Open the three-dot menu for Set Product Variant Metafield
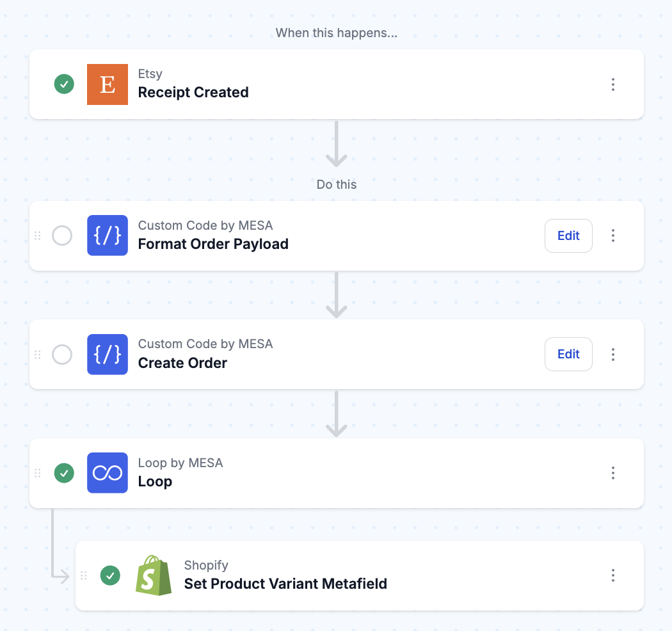The width and height of the screenshot is (672, 631). pyautogui.click(x=613, y=575)
